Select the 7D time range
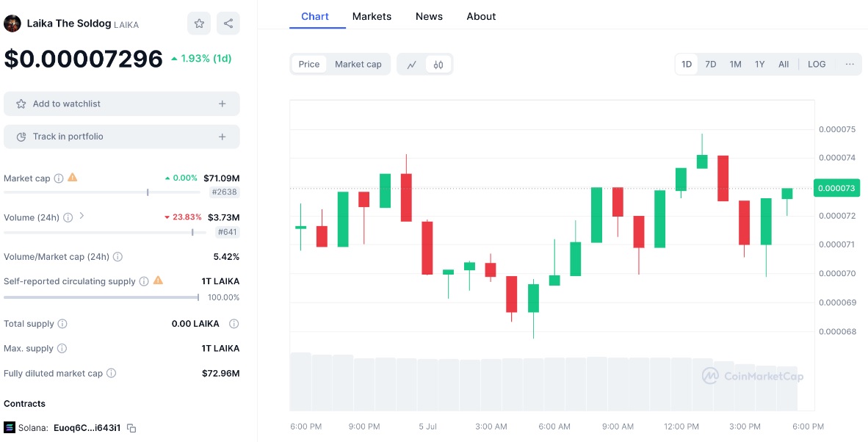Viewport: 868px width, 442px height. [711, 64]
